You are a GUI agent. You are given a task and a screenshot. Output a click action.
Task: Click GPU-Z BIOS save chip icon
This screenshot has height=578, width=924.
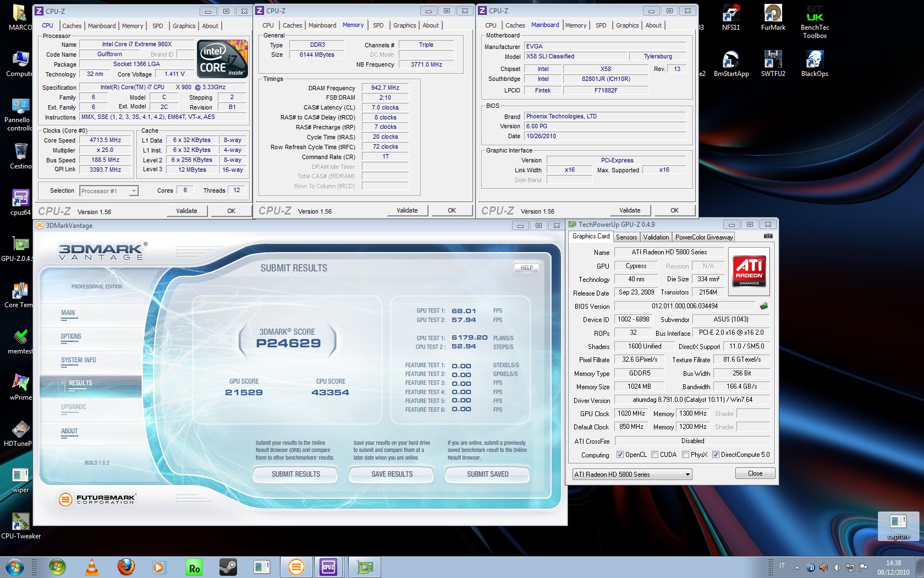click(x=764, y=306)
